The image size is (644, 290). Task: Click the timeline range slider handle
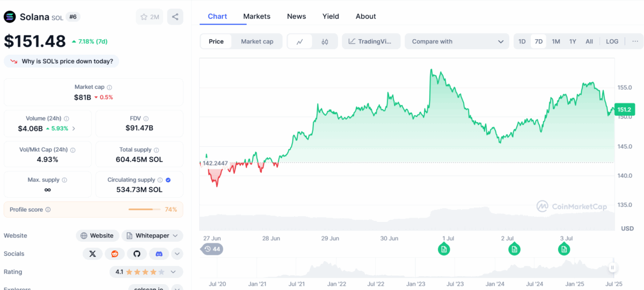(x=612, y=267)
